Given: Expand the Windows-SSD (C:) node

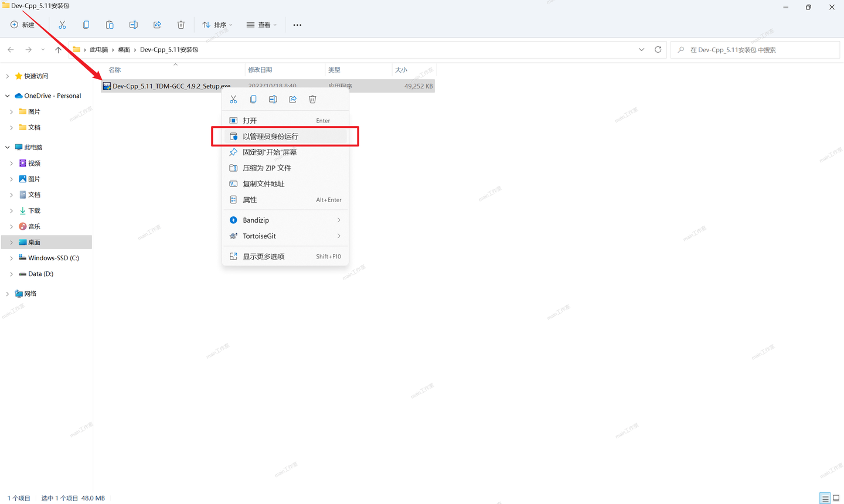Looking at the screenshot, I should (12, 258).
